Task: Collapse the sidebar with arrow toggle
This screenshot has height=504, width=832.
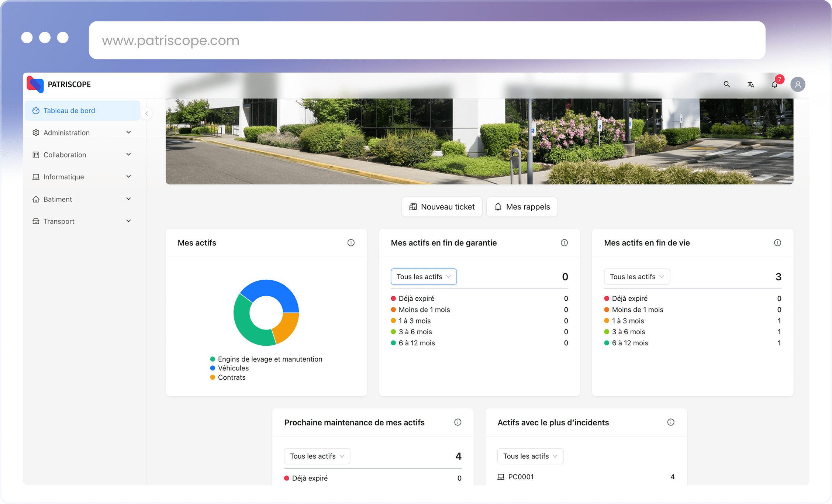Action: 146,114
